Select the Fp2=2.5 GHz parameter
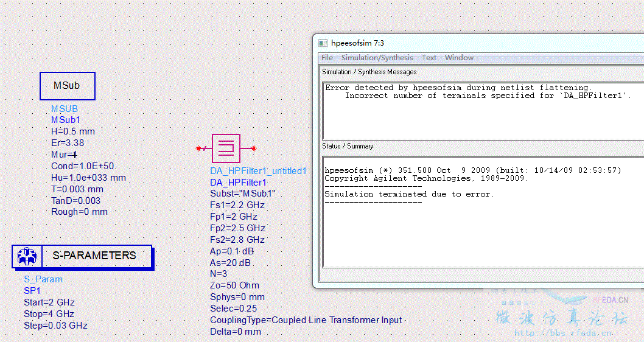Screen dimensions: 644x342 (237, 228)
